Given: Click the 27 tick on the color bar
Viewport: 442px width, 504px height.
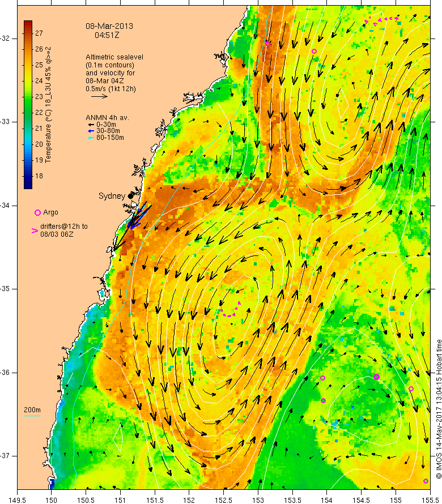Looking at the screenshot, I should tap(39, 33).
